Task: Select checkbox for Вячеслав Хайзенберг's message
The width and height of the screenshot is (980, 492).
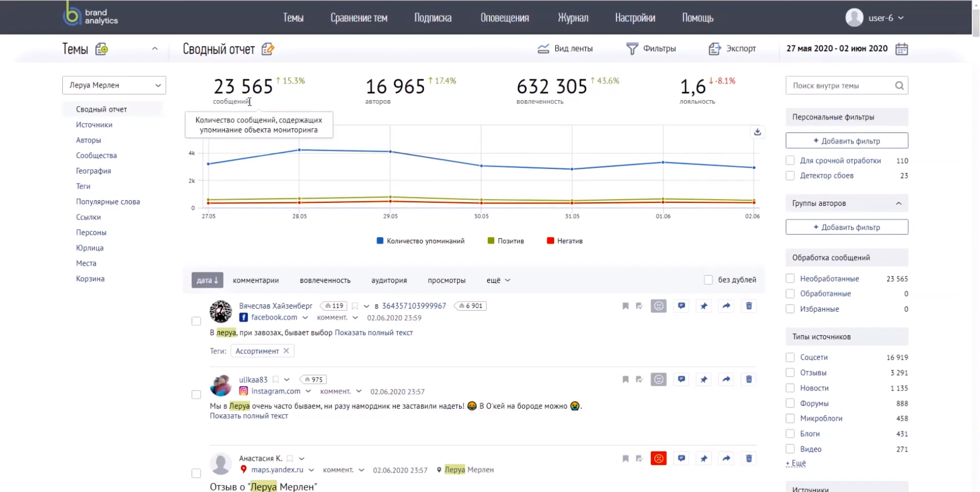Action: tap(196, 321)
